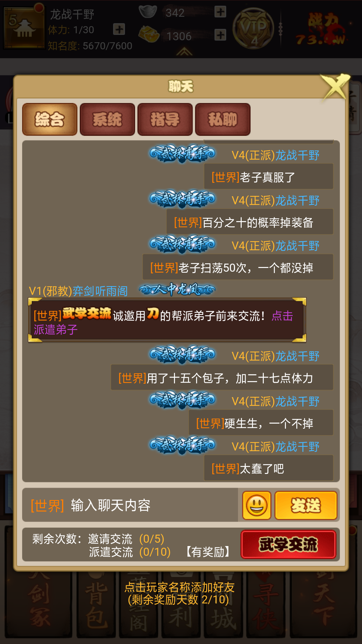362x644 pixels.
Task: Tap the topmost 武林高手 title badge
Action: (183, 154)
